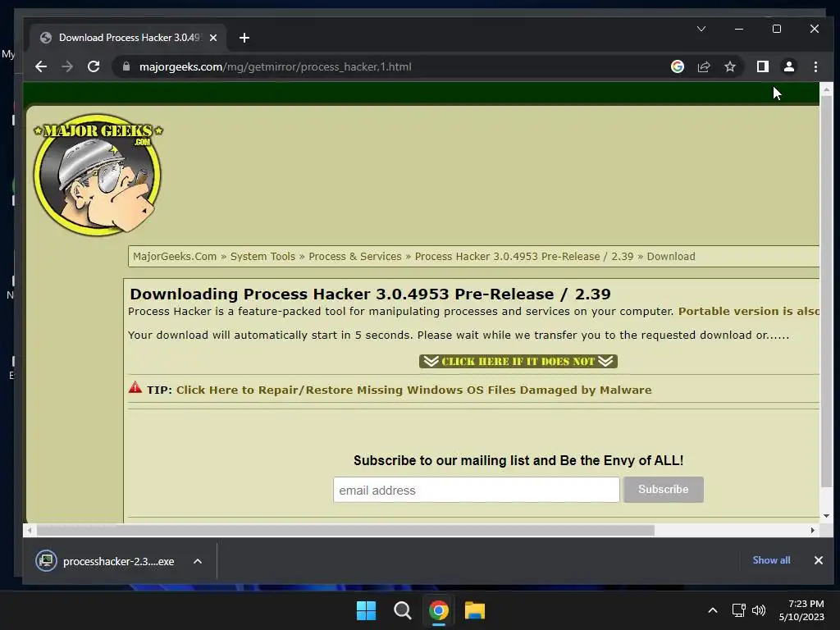This screenshot has width=840, height=630.
Task: Click the forward navigation arrow
Action: pyautogui.click(x=67, y=66)
